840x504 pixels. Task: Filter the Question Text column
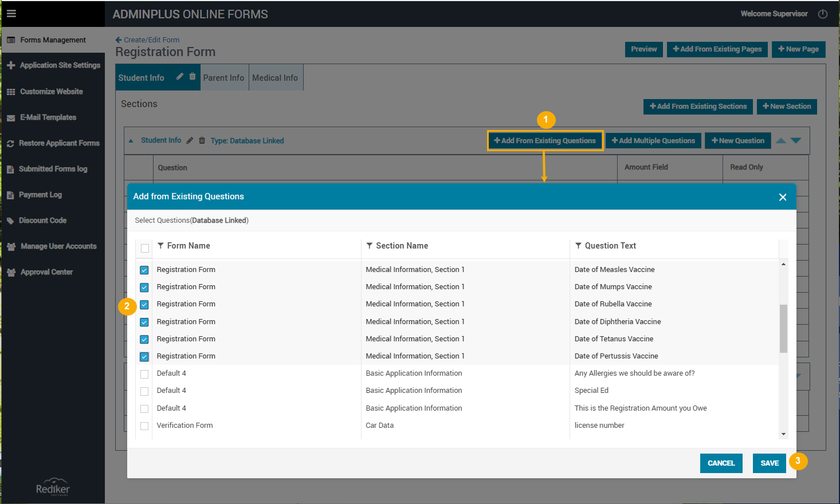coord(578,246)
